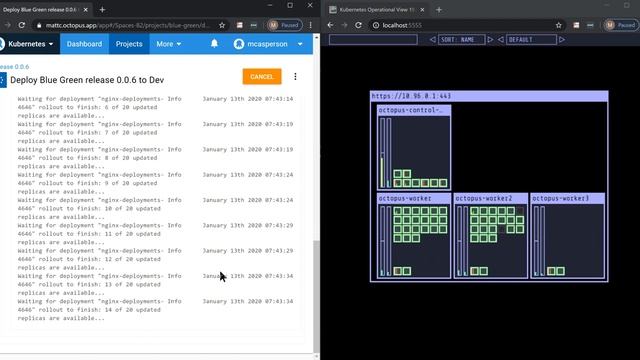Viewport: 640px width, 360px height.
Task: Open the Chrome menu in left window
Action: click(x=310, y=25)
